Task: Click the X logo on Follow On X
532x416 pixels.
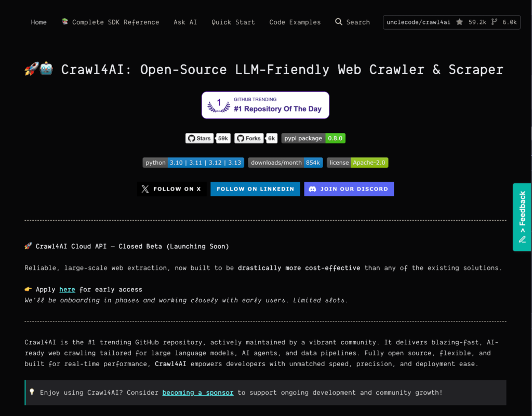Action: coord(144,189)
